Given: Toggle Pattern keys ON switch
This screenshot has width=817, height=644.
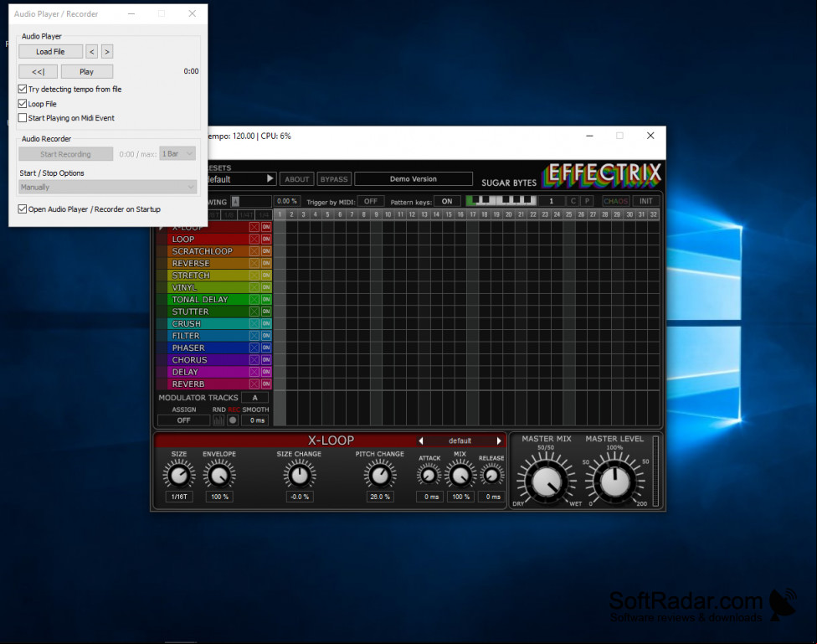Looking at the screenshot, I should (447, 201).
